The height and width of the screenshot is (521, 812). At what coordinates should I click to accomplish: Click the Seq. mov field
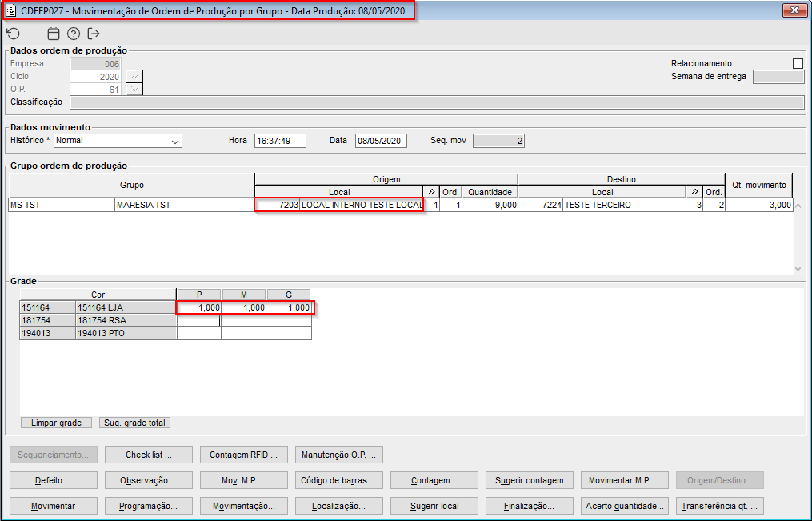(498, 141)
